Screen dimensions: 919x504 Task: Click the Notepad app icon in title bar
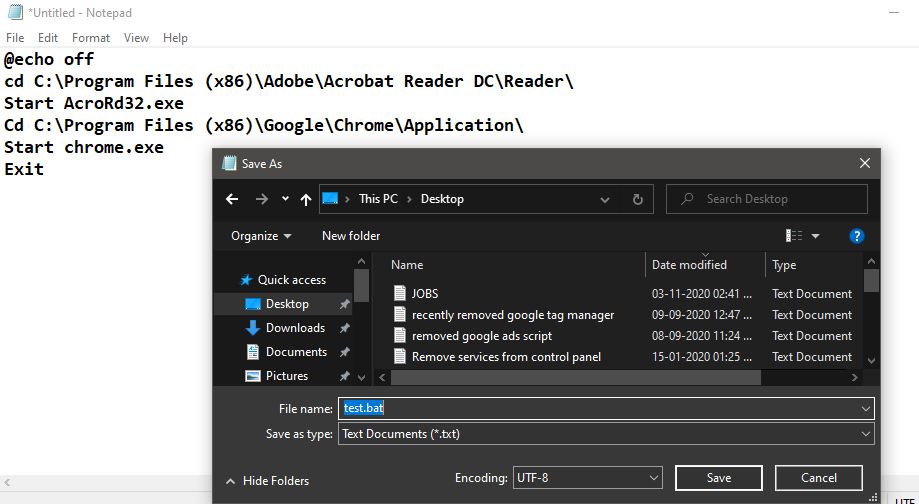[15, 12]
